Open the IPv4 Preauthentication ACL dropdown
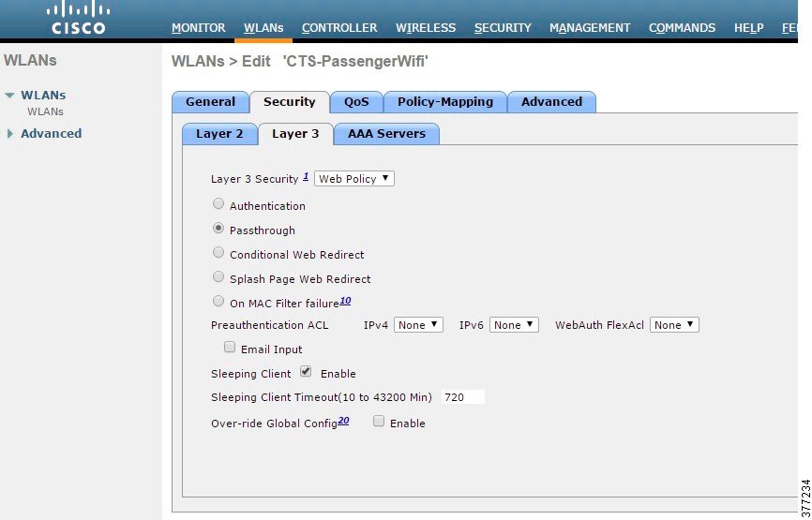 [x=418, y=325]
